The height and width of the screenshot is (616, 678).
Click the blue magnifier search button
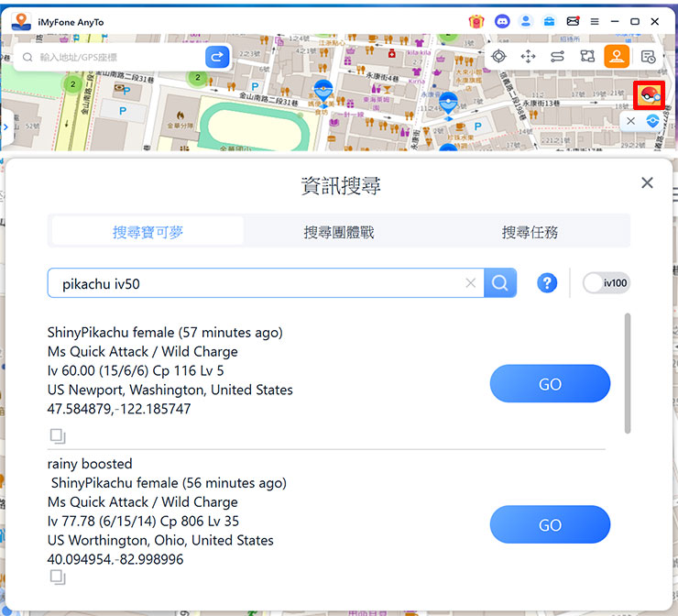click(500, 283)
